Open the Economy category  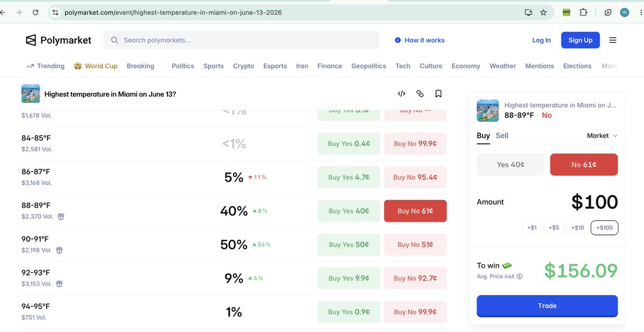(x=466, y=66)
